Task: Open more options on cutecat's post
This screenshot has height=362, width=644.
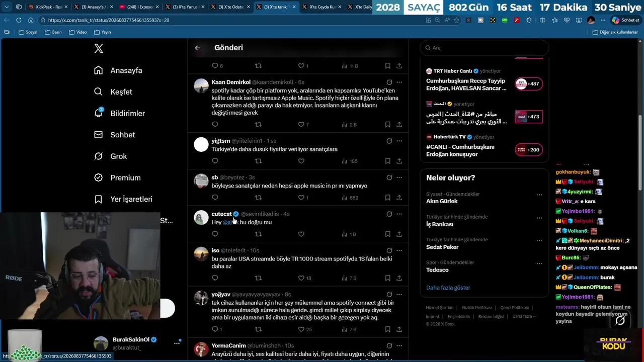Action: (x=399, y=214)
